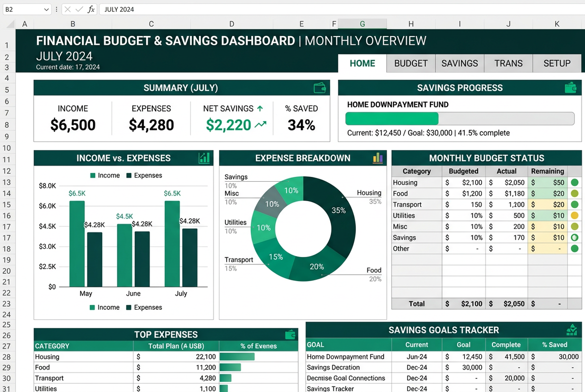The image size is (585, 392).
Task: Click the formula bar showing JULY 2024
Action: 341,9
